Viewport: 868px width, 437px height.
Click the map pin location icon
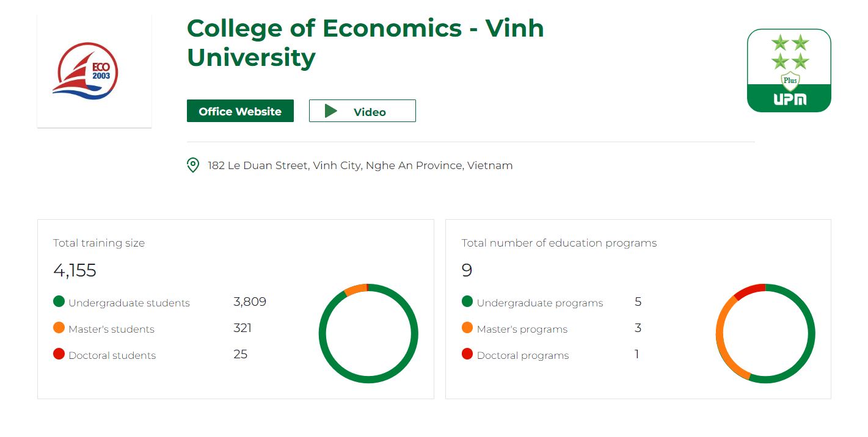coord(193,165)
